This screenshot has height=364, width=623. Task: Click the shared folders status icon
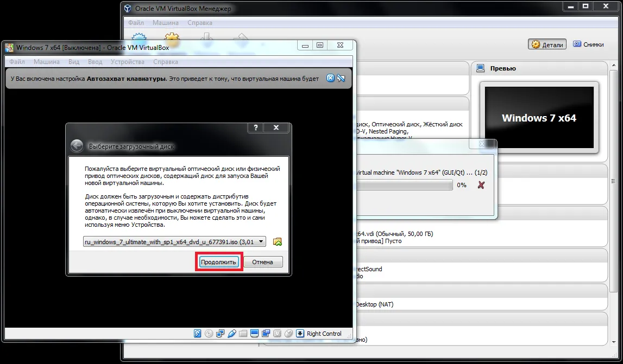243,334
